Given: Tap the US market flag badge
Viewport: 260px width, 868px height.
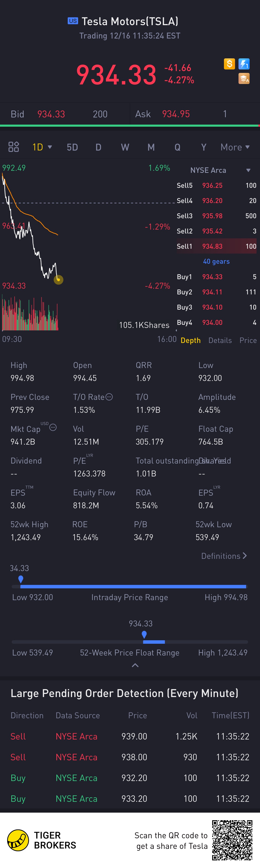Looking at the screenshot, I should click(73, 21).
